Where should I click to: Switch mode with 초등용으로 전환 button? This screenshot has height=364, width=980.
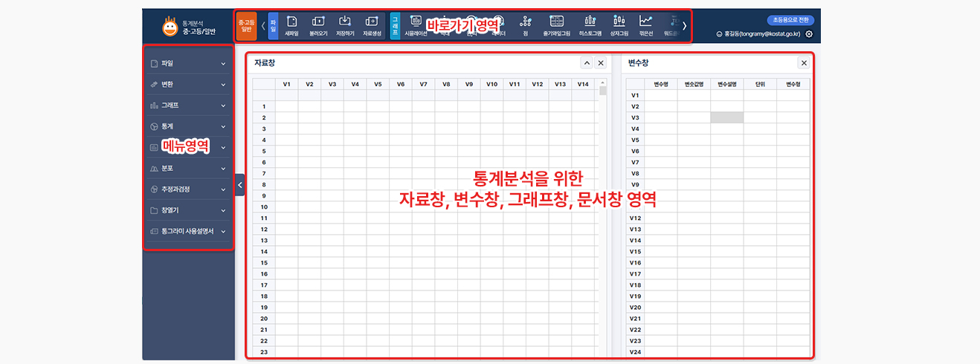point(791,20)
